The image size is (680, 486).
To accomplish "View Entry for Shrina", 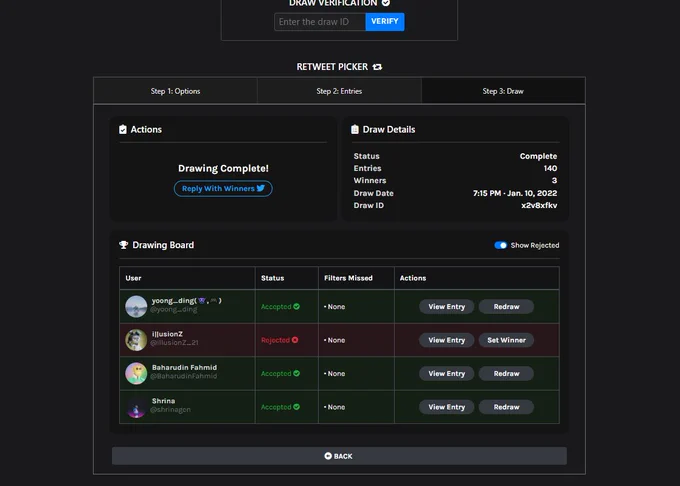I will [x=446, y=407].
